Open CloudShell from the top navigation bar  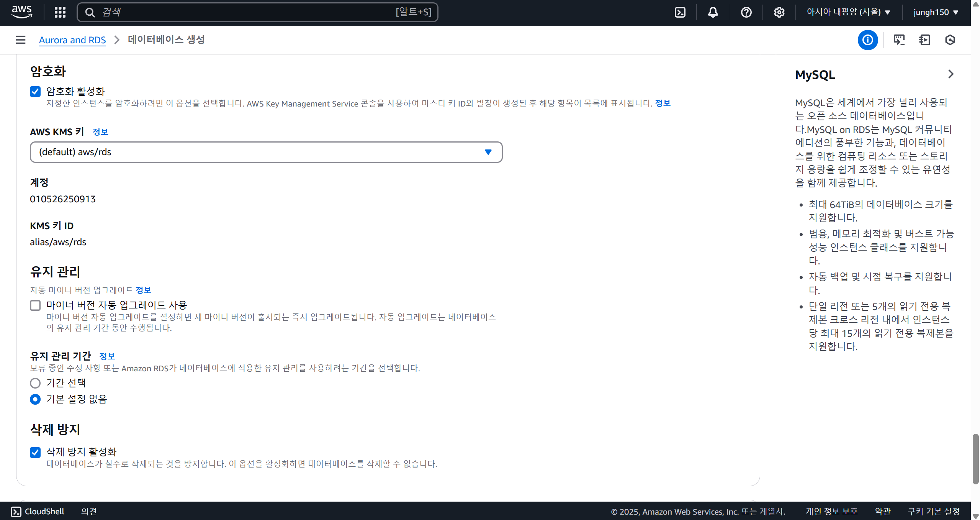[680, 12]
